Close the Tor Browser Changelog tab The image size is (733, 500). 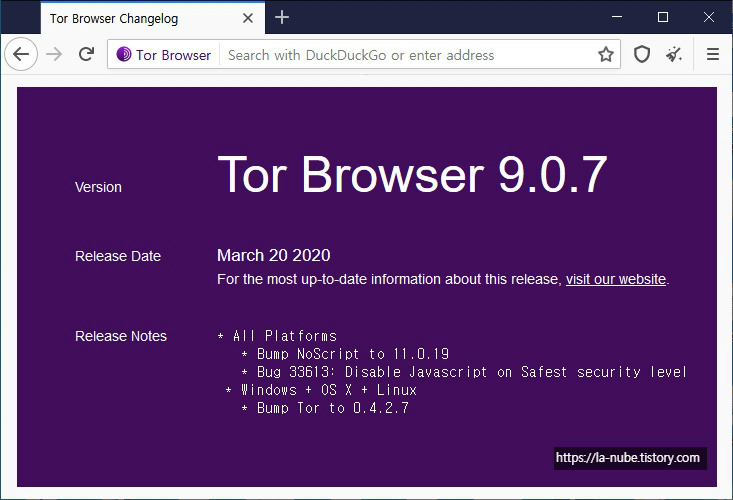point(248,18)
